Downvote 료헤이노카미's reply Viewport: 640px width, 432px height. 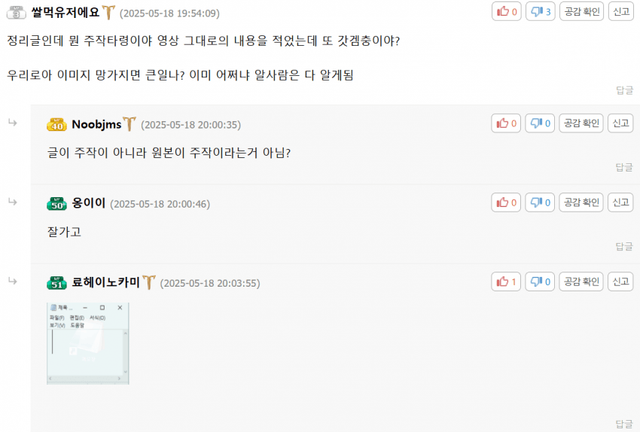(540, 281)
